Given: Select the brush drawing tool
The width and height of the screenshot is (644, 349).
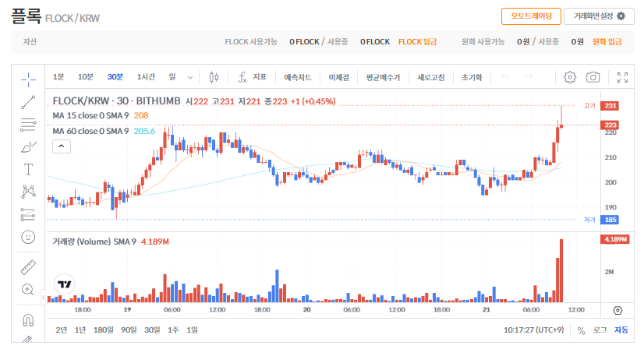Looking at the screenshot, I should pyautogui.click(x=28, y=147).
